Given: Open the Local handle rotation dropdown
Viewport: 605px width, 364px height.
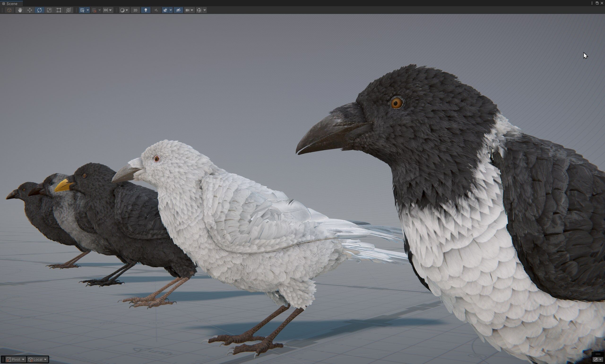Looking at the screenshot, I should point(38,359).
